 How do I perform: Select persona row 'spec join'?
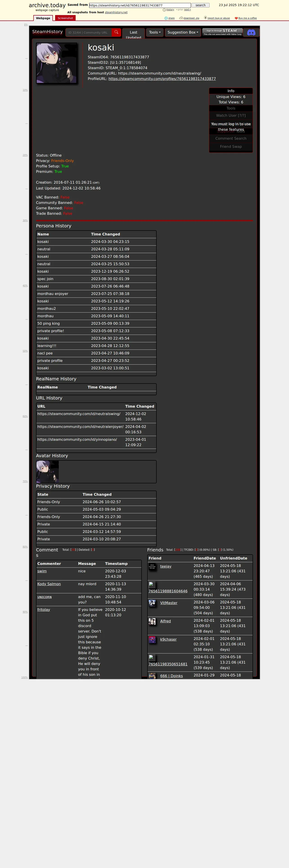coord(96,279)
